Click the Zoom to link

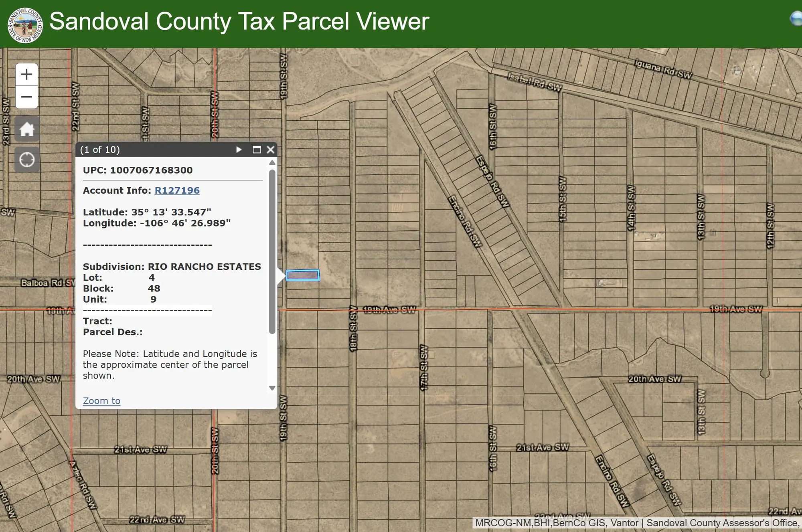click(101, 401)
